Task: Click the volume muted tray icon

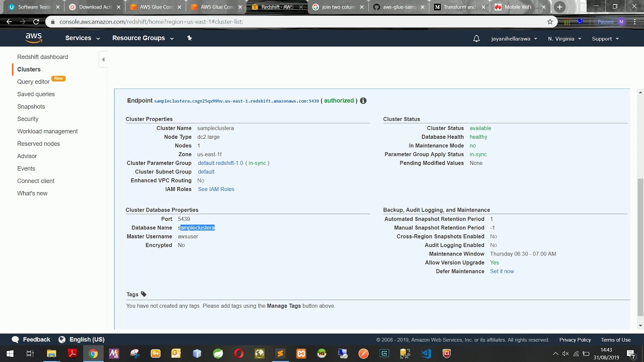Action: (x=566, y=353)
